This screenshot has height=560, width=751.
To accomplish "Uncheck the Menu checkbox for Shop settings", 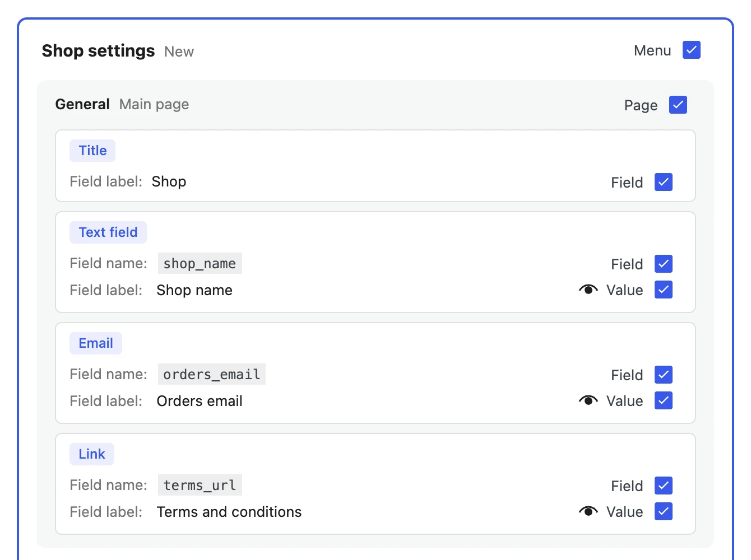I will tap(691, 50).
